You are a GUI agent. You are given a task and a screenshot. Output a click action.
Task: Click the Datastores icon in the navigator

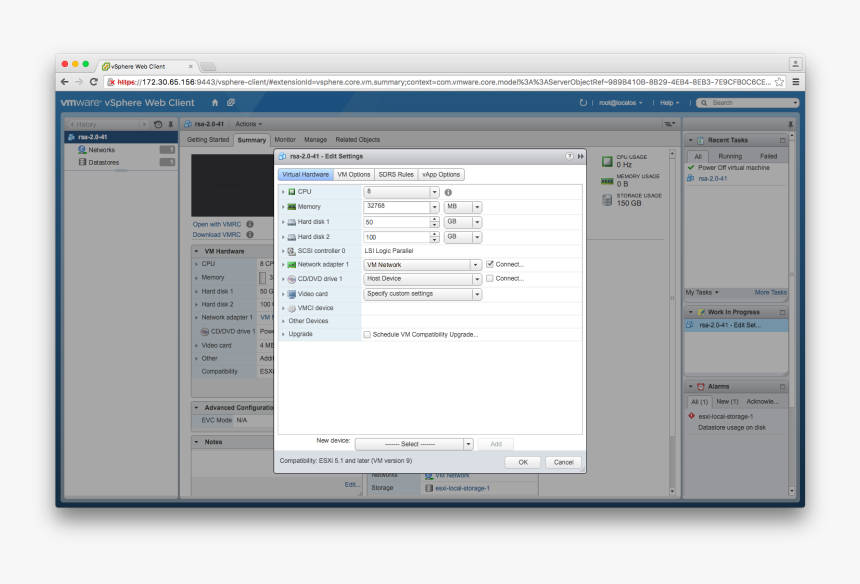pos(82,162)
